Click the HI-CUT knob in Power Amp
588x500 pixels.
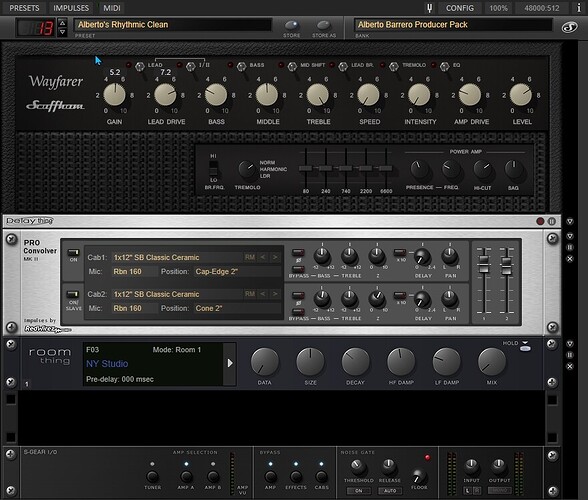pos(482,169)
